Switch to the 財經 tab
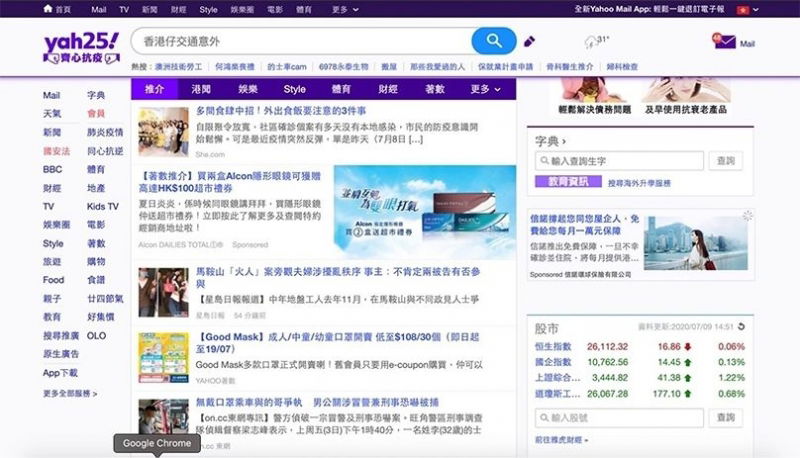 [388, 89]
